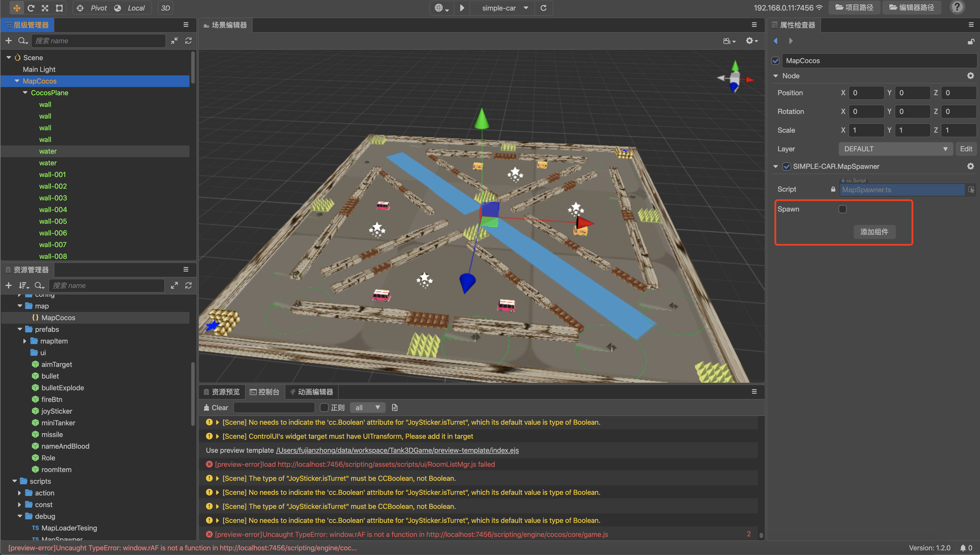Unlock the property inspector lock icon
This screenshot has width=980, height=555.
970,41
